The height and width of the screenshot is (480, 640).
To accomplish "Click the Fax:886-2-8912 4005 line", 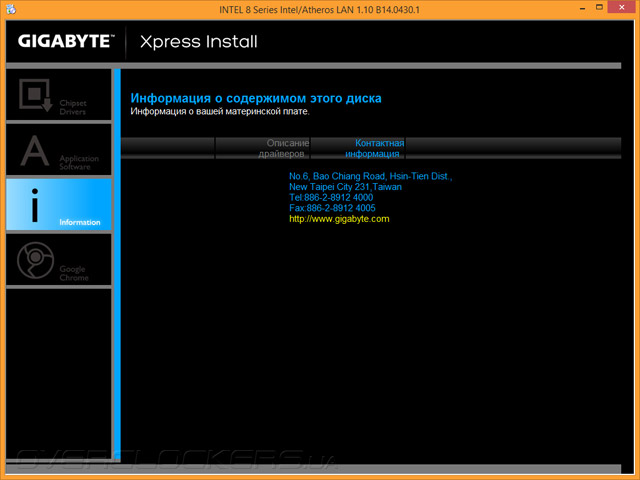I will pos(332,208).
